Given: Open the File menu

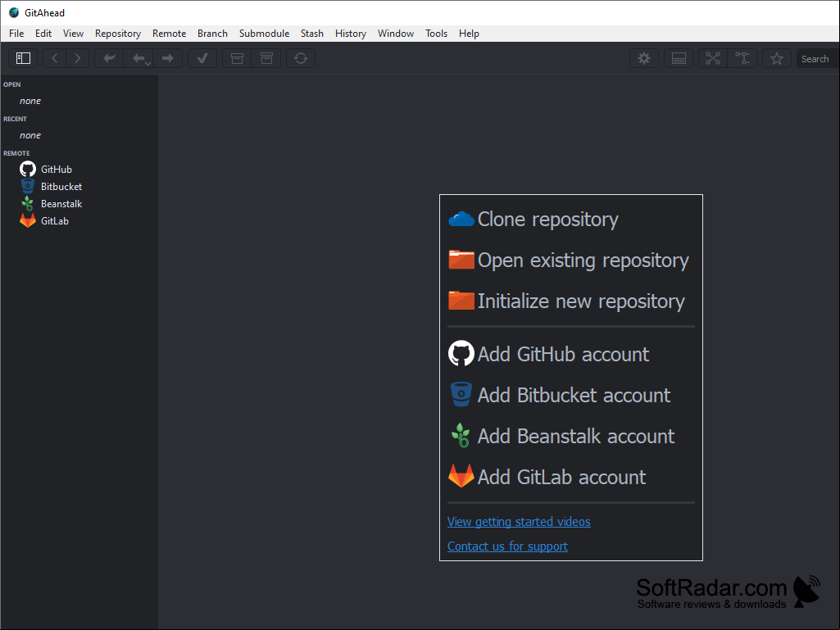Looking at the screenshot, I should pyautogui.click(x=16, y=34).
